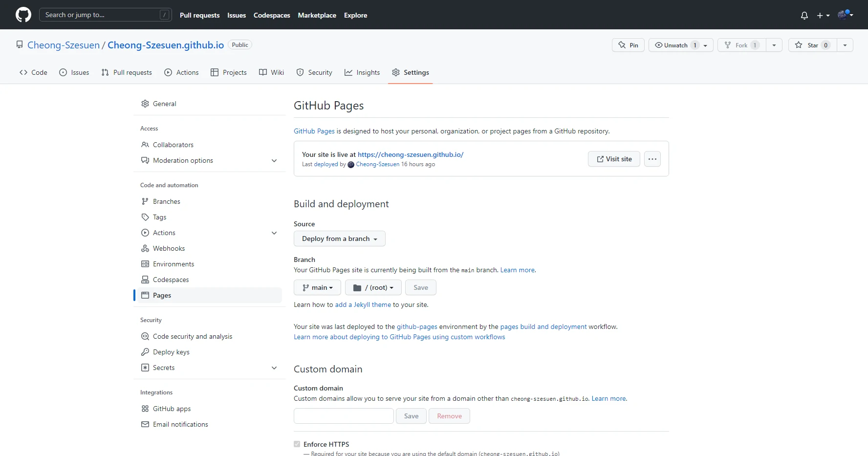The width and height of the screenshot is (868, 456).
Task: Click the GitHub logo in the header
Action: [23, 15]
